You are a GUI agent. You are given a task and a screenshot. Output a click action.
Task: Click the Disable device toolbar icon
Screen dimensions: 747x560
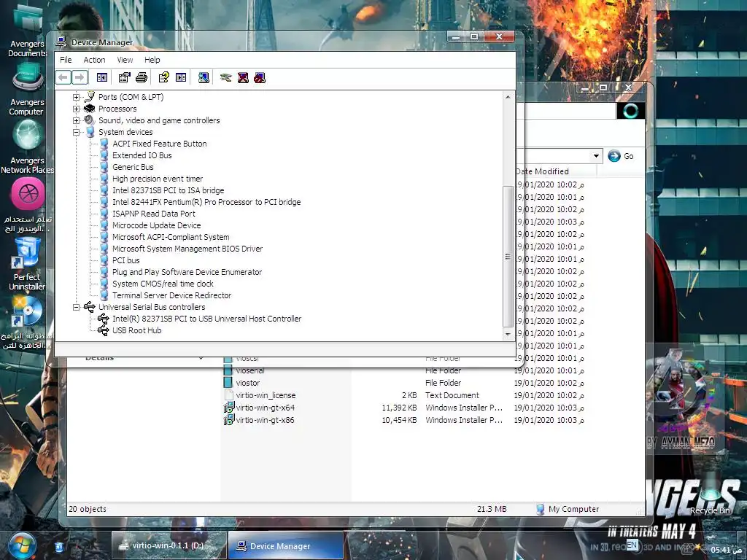[260, 77]
